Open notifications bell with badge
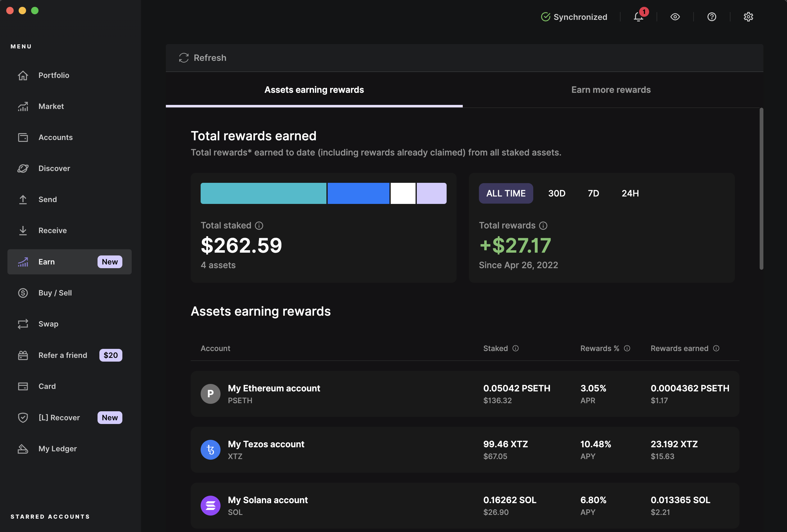This screenshot has width=787, height=532. [x=638, y=17]
